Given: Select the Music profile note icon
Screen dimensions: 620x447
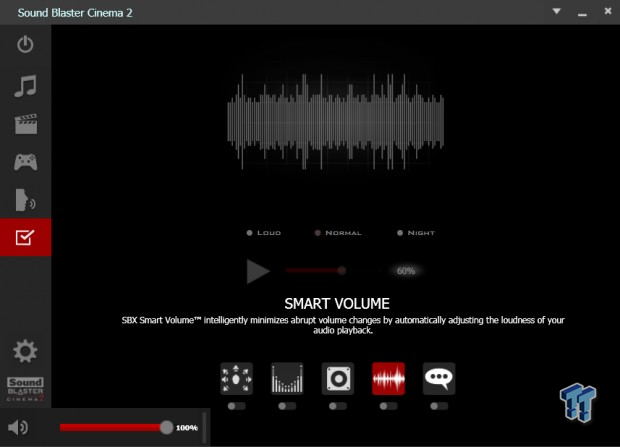Looking at the screenshot, I should click(x=25, y=86).
